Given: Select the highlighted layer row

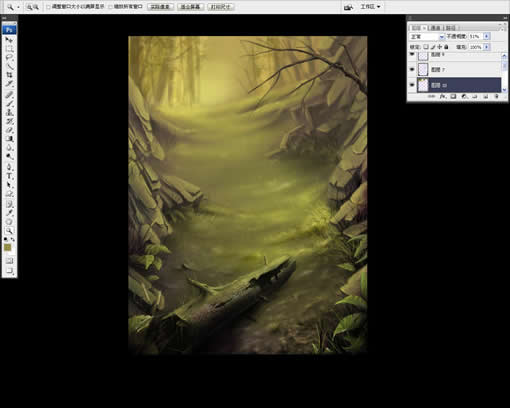Looking at the screenshot, I should (459, 85).
